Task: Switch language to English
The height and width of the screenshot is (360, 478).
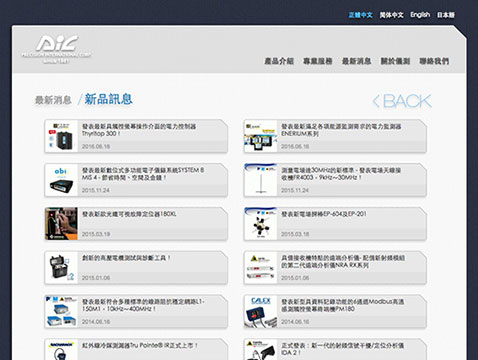Action: click(420, 15)
